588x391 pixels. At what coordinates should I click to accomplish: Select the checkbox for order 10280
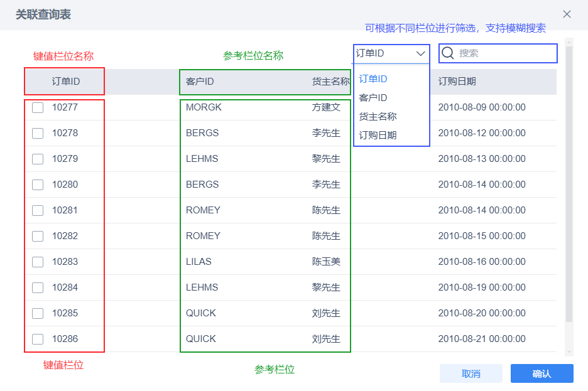(x=38, y=185)
